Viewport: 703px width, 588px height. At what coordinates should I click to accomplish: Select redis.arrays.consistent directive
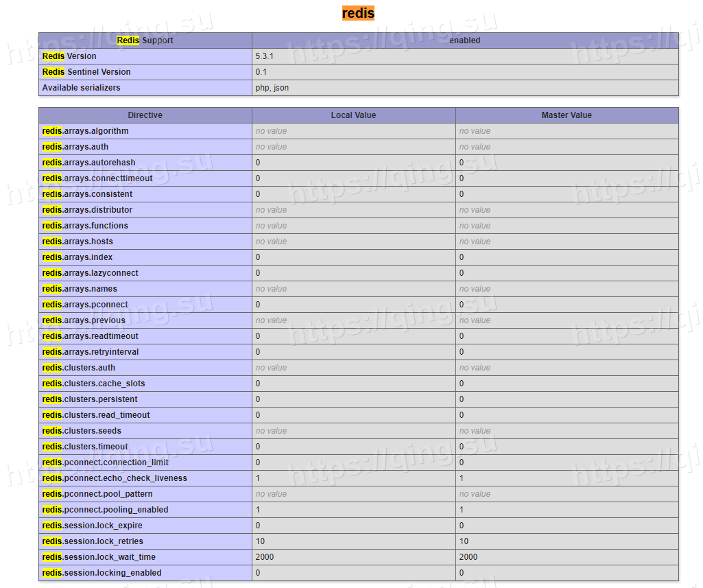click(x=87, y=193)
